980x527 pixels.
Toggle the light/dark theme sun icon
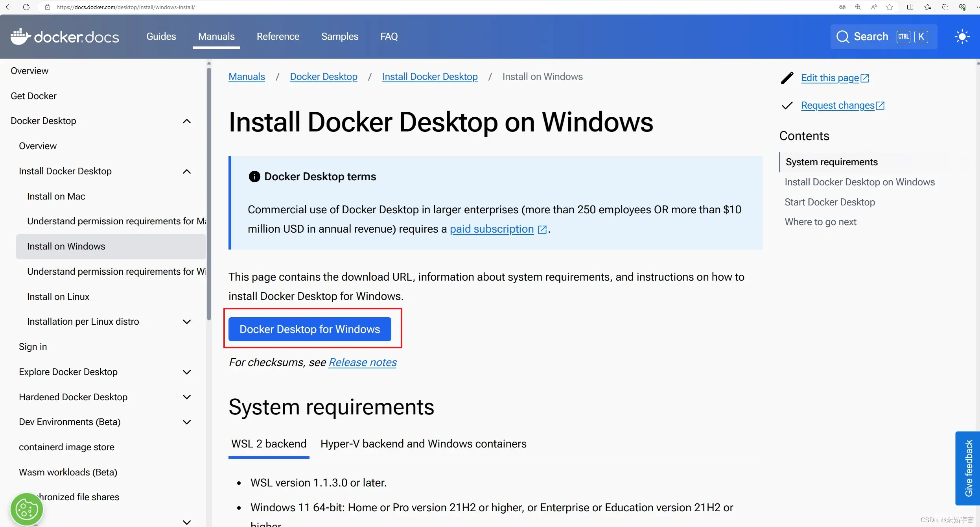point(962,37)
